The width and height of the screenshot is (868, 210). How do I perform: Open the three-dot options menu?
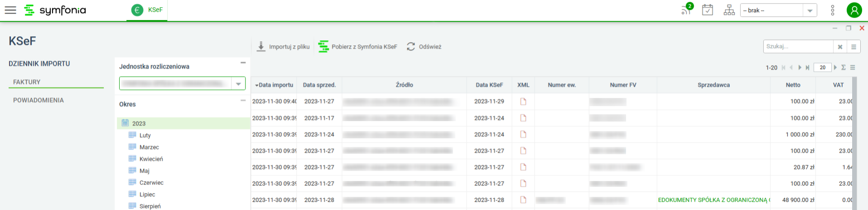click(832, 10)
